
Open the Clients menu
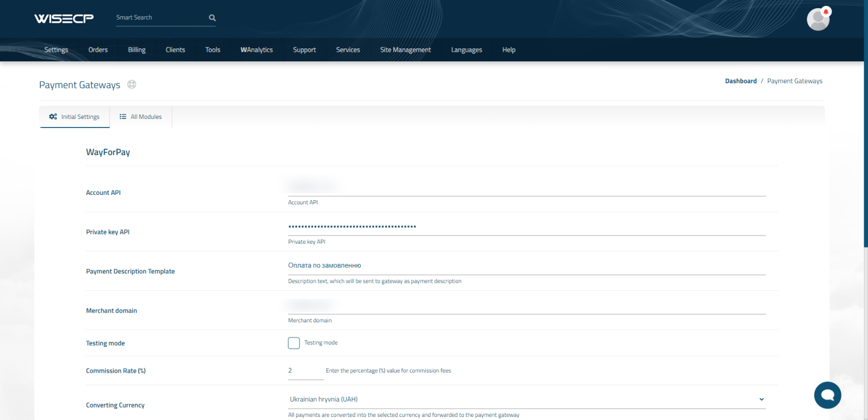click(175, 50)
